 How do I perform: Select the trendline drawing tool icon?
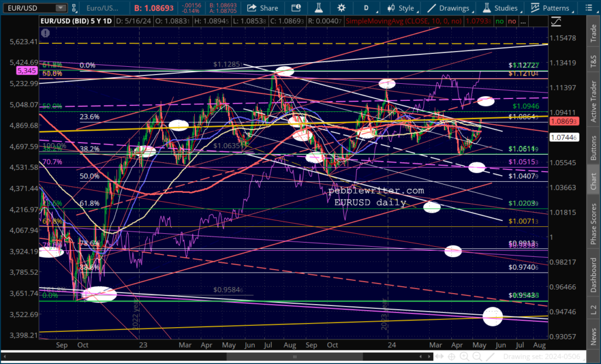[x=490, y=357]
